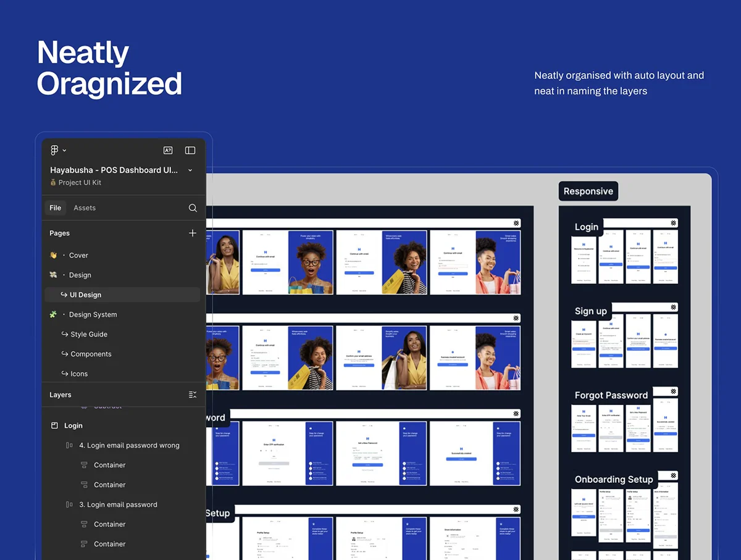Open the Components page

(x=91, y=354)
